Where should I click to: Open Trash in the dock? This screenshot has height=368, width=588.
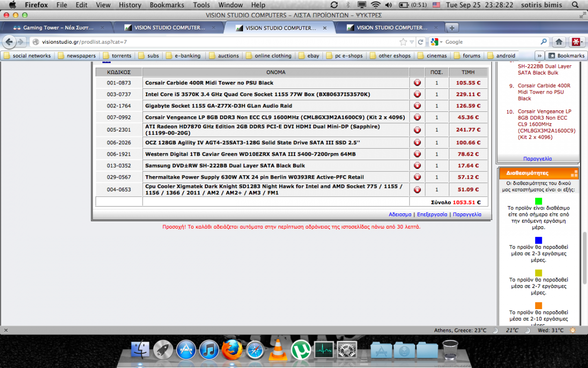[450, 350]
